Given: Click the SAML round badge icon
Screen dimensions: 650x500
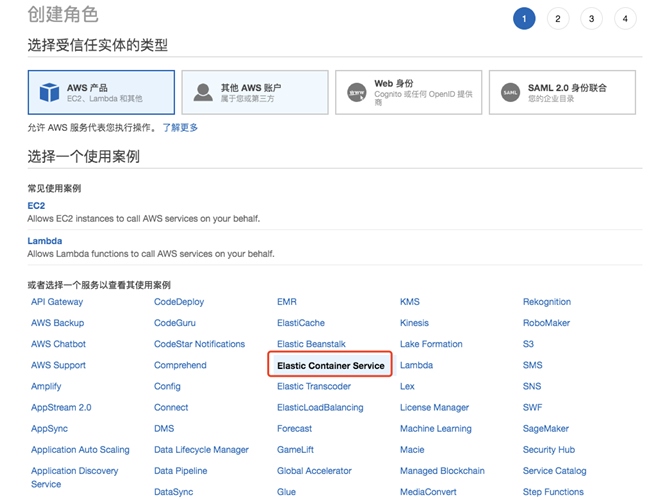Looking at the screenshot, I should pyautogui.click(x=510, y=92).
